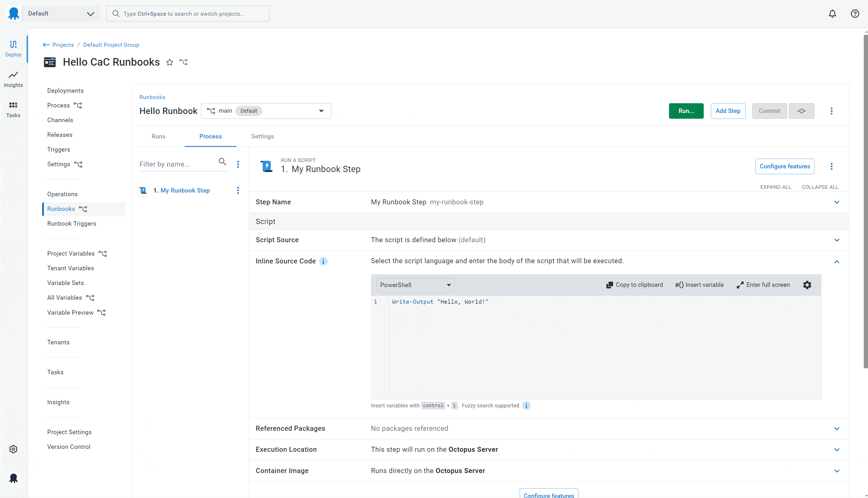Switch to the Runs tab
Screen dimensions: 868x498
(x=158, y=136)
